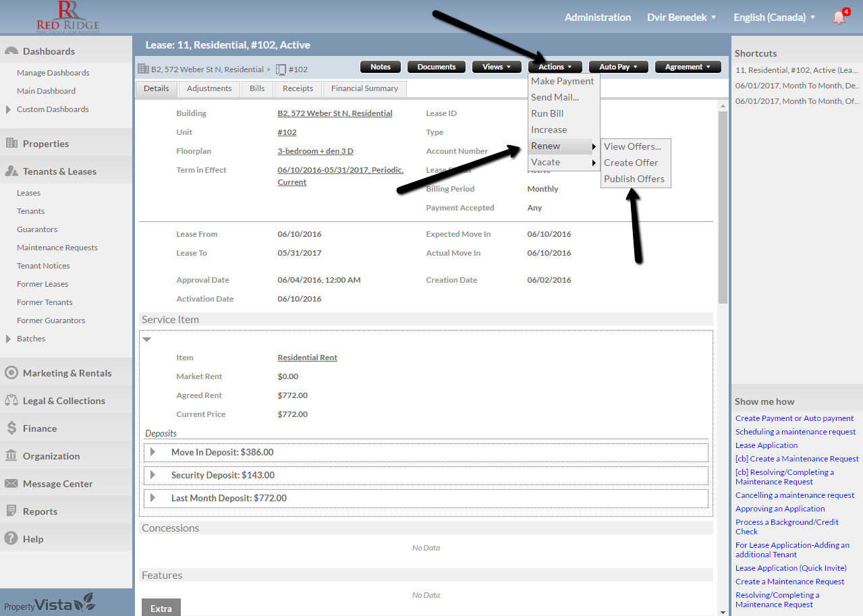
Task: Choose Create Offer in the submenu
Action: pyautogui.click(x=631, y=163)
